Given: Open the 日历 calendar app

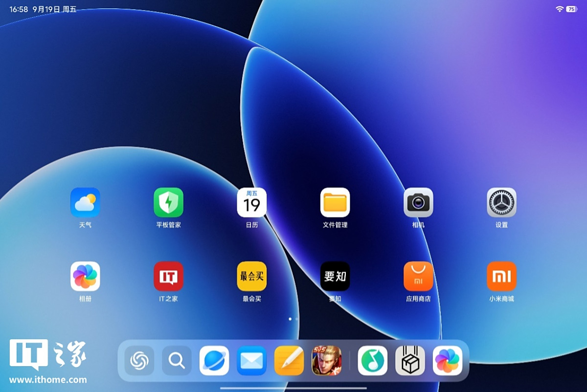Looking at the screenshot, I should tap(251, 202).
